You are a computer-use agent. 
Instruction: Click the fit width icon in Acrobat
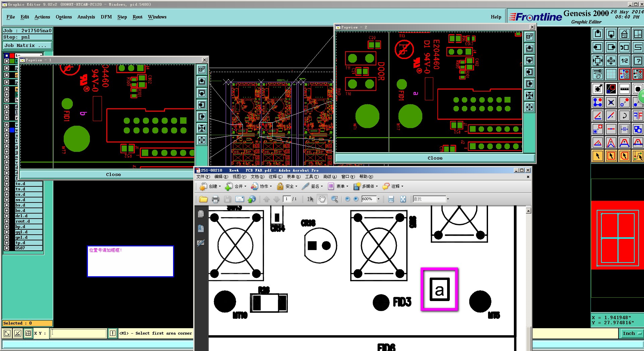point(391,199)
